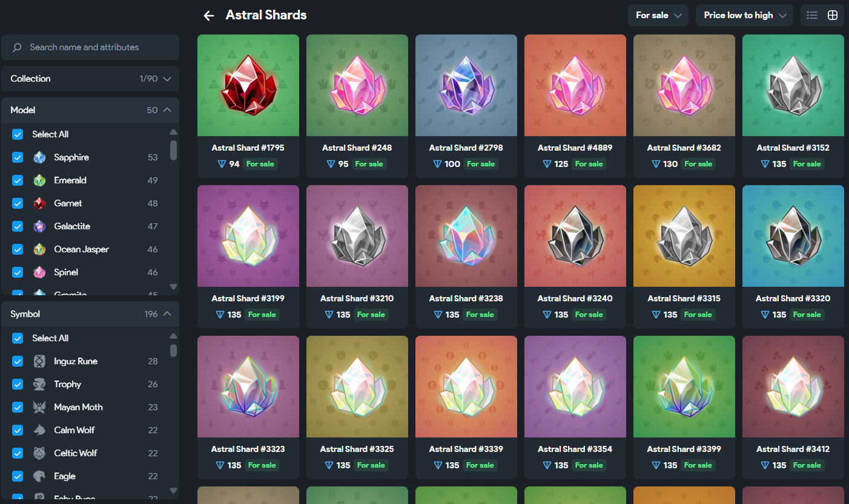Open the For sale filter dropdown
The width and height of the screenshot is (849, 504).
659,15
